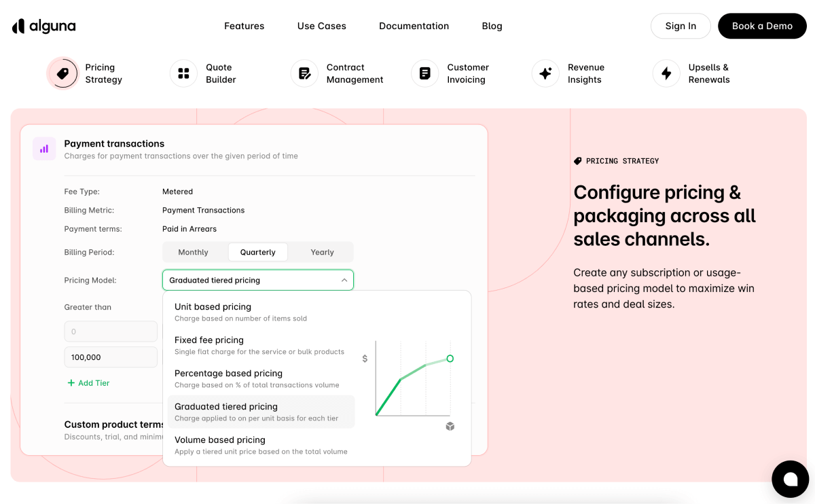815x504 pixels.
Task: Click the Sign In button
Action: [681, 26]
